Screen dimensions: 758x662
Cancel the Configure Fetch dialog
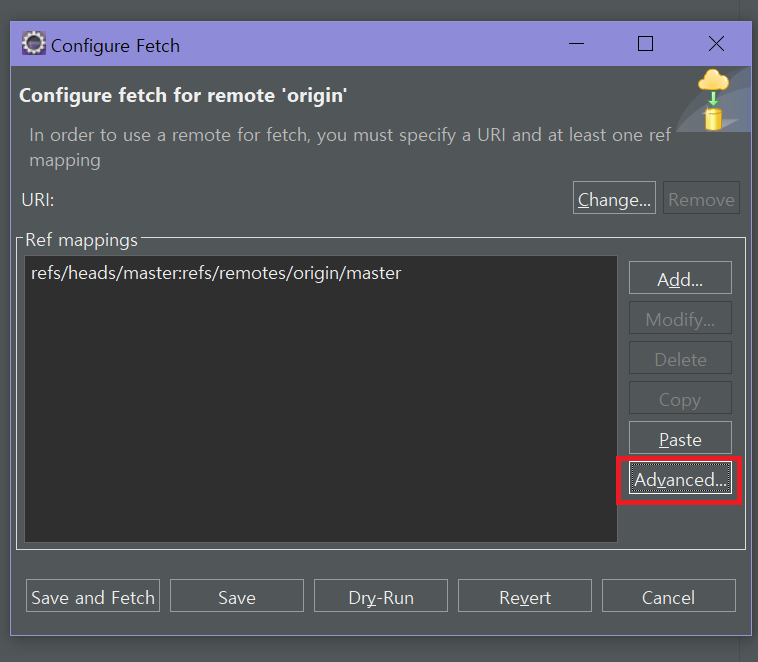[669, 596]
